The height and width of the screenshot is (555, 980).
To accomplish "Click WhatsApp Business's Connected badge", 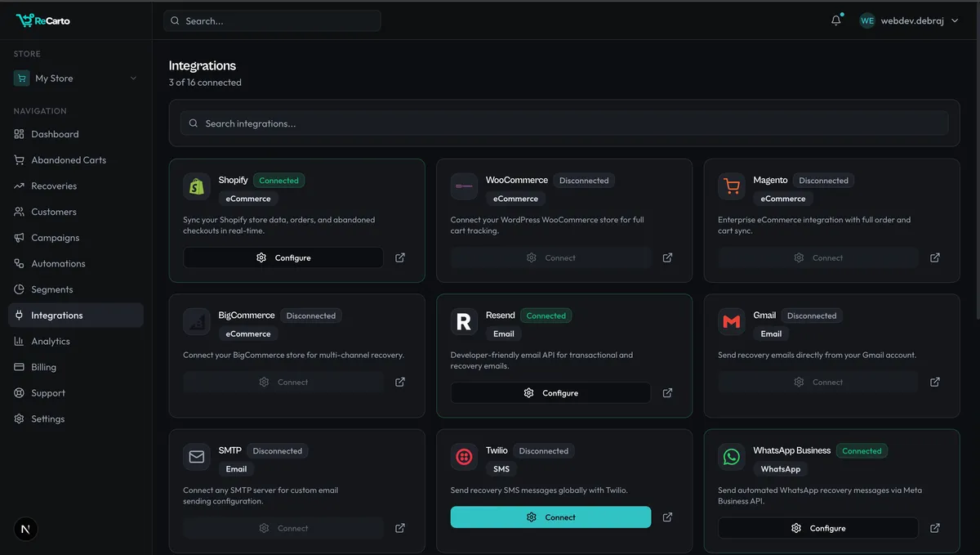I will click(x=862, y=451).
